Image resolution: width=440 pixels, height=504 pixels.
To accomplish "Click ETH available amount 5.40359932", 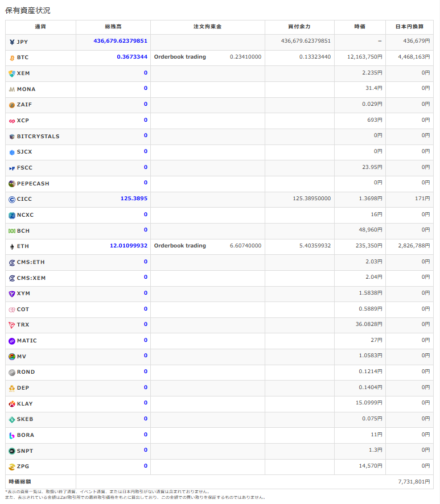I will 315,246.
